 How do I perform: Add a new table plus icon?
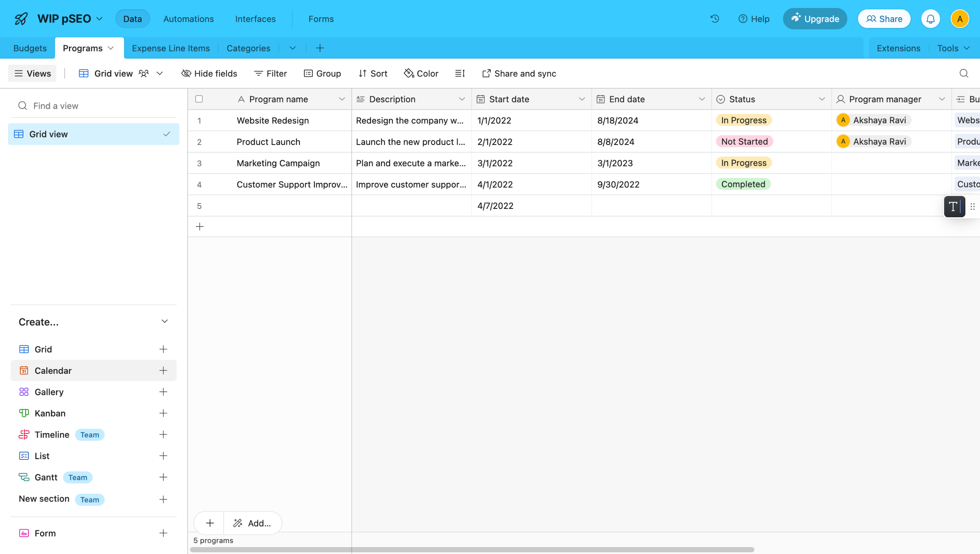click(x=320, y=48)
